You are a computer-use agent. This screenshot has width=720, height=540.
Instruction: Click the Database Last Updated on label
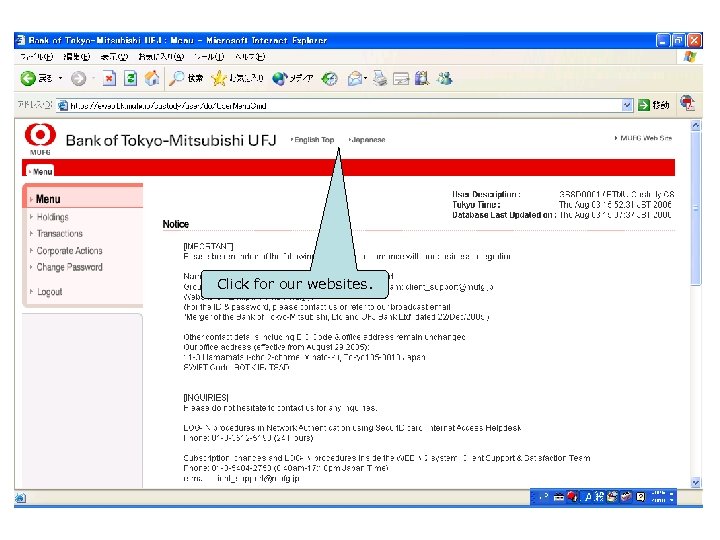504,215
